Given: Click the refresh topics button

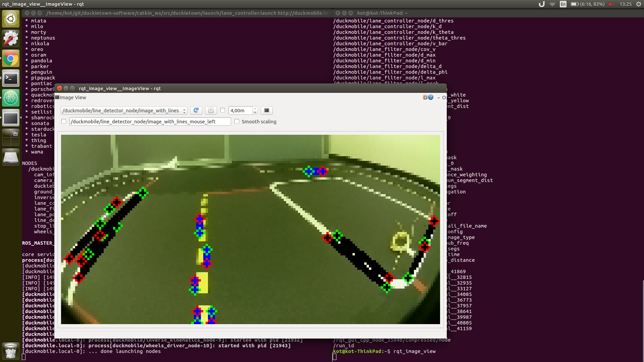Looking at the screenshot, I should (196, 110).
